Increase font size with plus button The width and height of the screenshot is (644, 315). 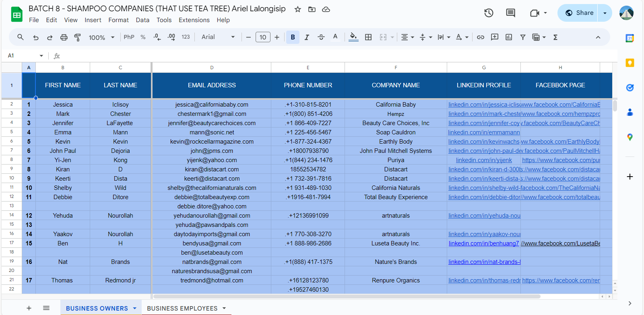(277, 37)
